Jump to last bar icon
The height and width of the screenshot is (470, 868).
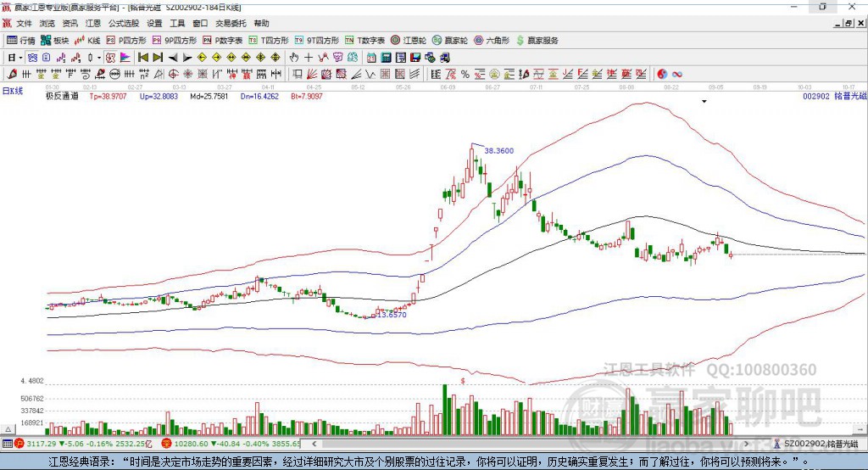point(158,58)
